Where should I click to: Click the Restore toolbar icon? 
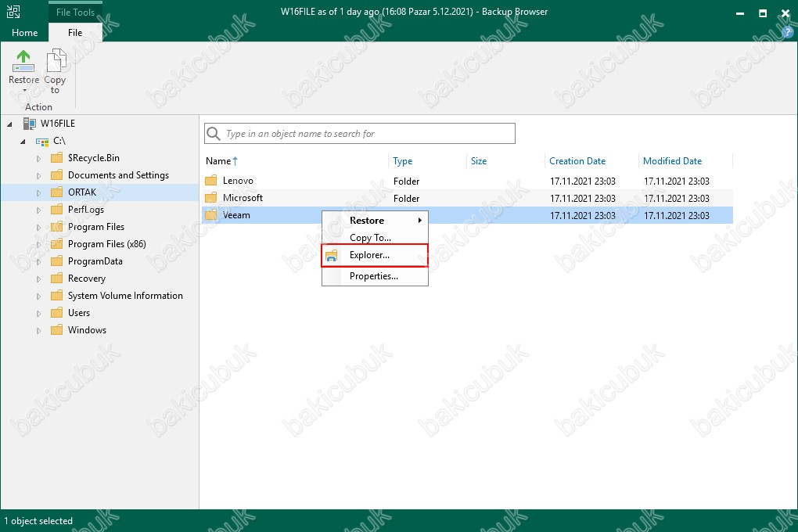[x=23, y=61]
